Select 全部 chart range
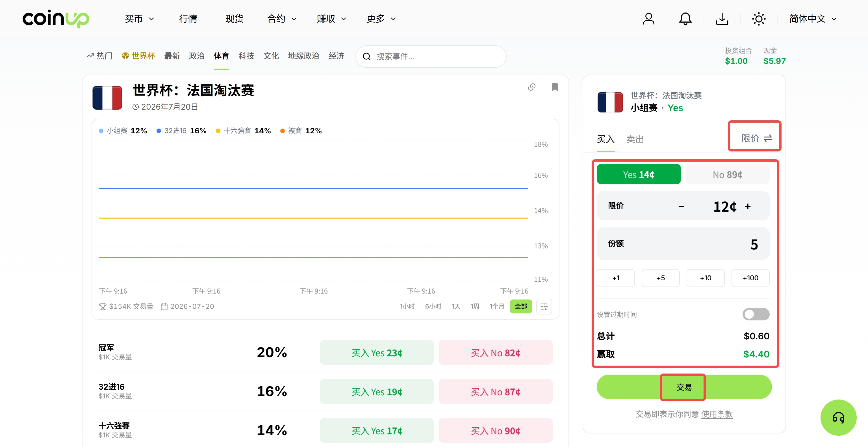Screen dimensions: 868x447 [520, 306]
